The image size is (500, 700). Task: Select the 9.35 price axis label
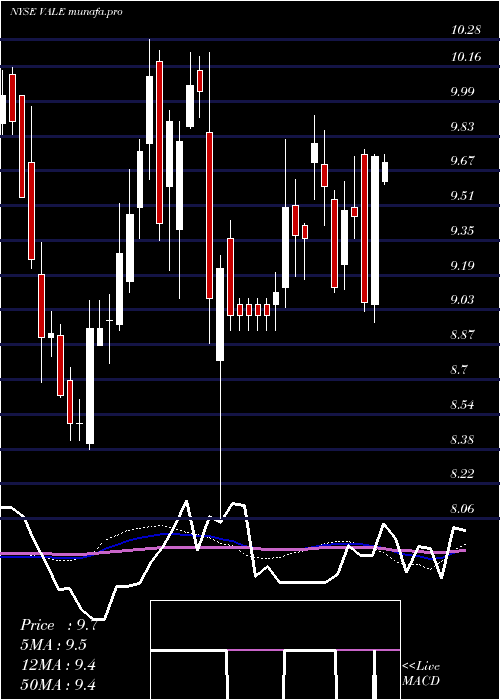(462, 231)
